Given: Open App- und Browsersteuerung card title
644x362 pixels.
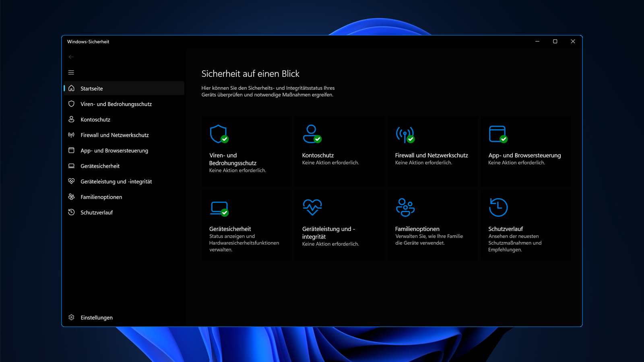Looking at the screenshot, I should (524, 155).
